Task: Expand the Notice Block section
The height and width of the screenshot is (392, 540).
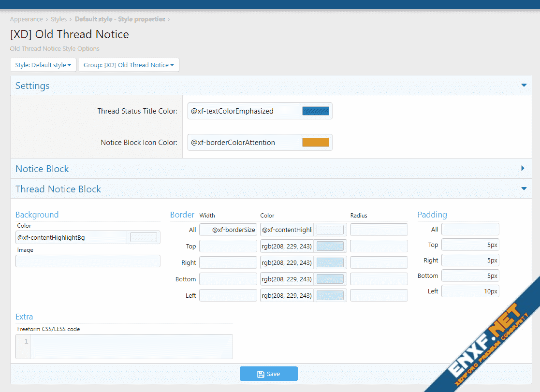Action: click(523, 169)
